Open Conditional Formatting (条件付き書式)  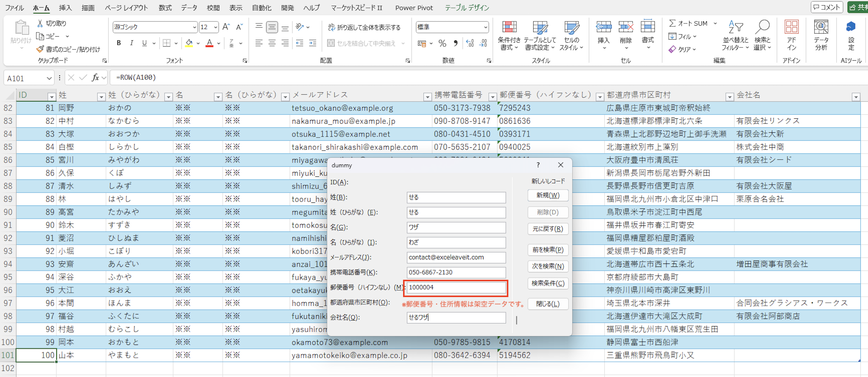(509, 36)
